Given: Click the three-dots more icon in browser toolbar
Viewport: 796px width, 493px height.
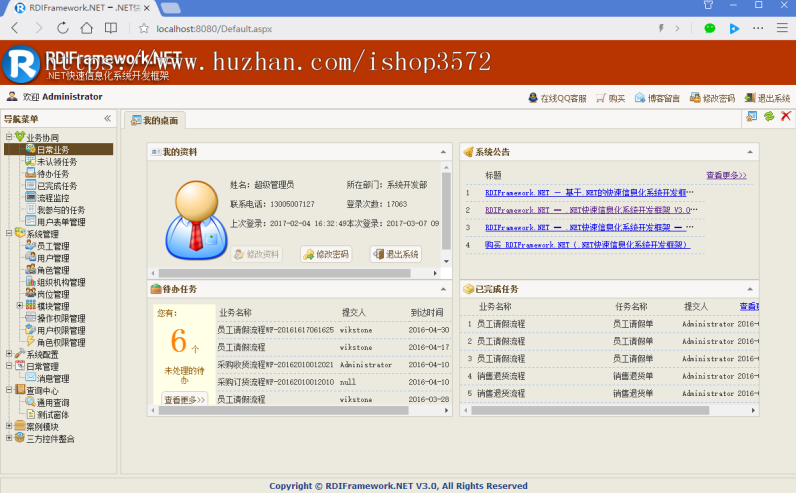Looking at the screenshot, I should coord(758,28).
